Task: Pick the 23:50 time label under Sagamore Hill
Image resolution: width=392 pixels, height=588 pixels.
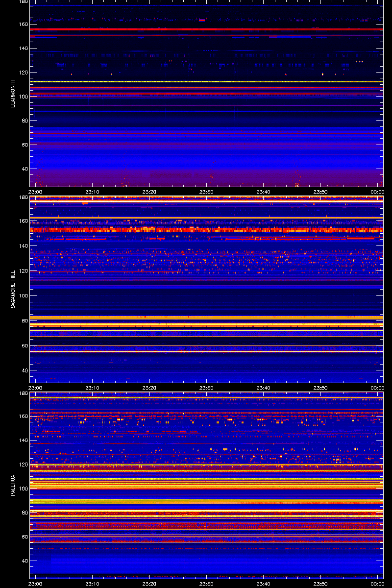Action: click(320, 388)
